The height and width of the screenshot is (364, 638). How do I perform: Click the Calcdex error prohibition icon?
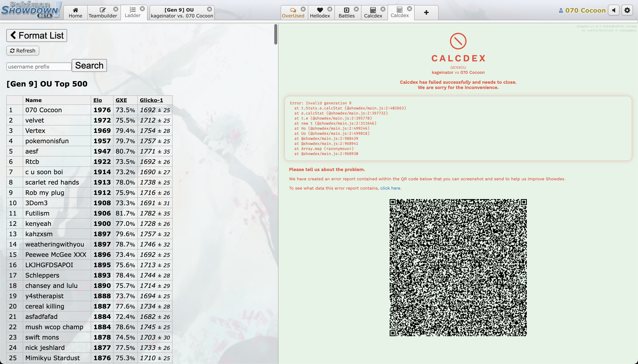[458, 41]
